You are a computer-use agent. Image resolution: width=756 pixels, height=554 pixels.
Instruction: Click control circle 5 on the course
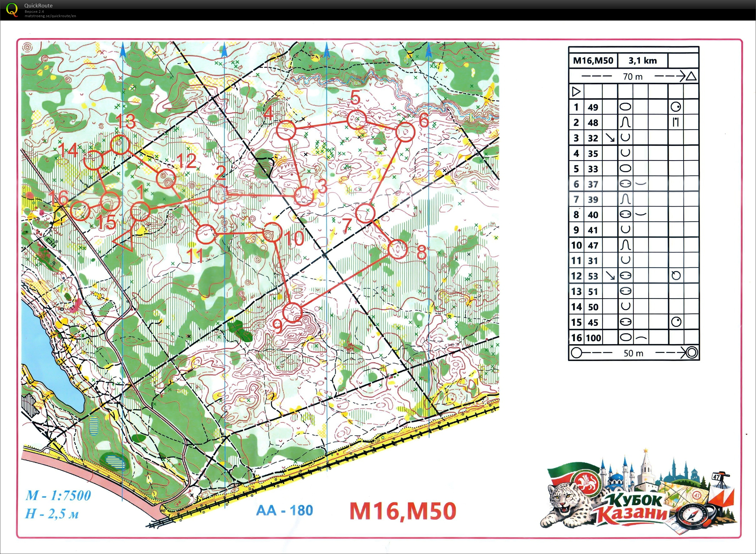pyautogui.click(x=356, y=120)
